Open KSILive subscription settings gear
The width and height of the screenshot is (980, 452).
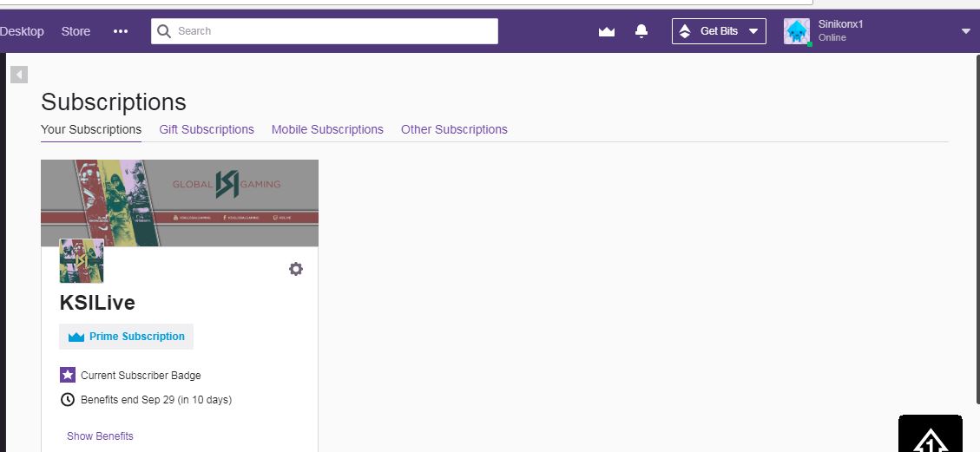click(296, 269)
